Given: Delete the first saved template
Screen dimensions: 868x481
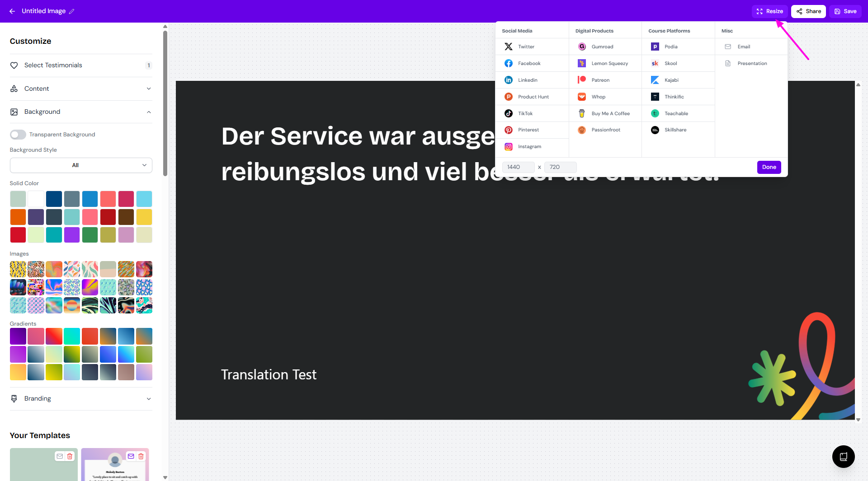Looking at the screenshot, I should click(70, 456).
